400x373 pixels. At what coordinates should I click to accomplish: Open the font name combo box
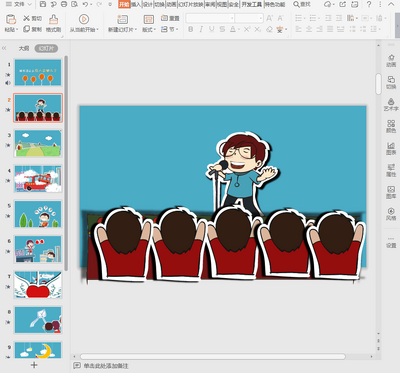tap(210, 18)
